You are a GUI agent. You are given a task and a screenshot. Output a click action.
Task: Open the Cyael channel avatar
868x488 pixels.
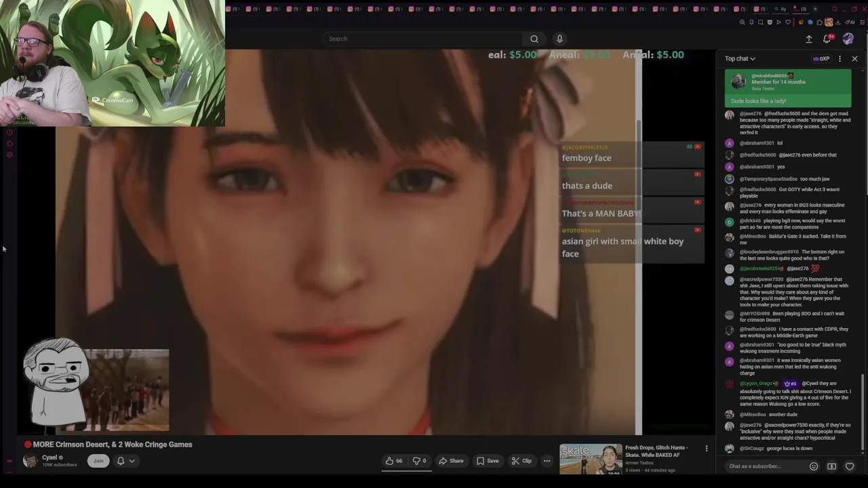coord(30,461)
